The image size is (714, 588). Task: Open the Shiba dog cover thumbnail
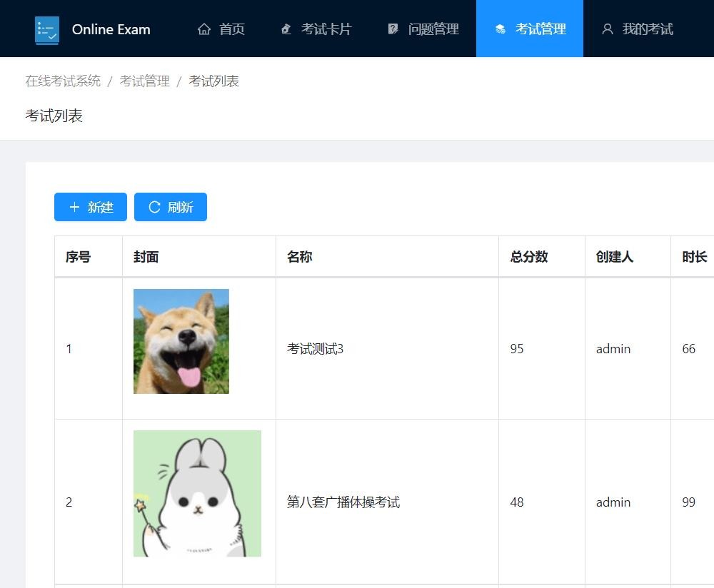181,341
